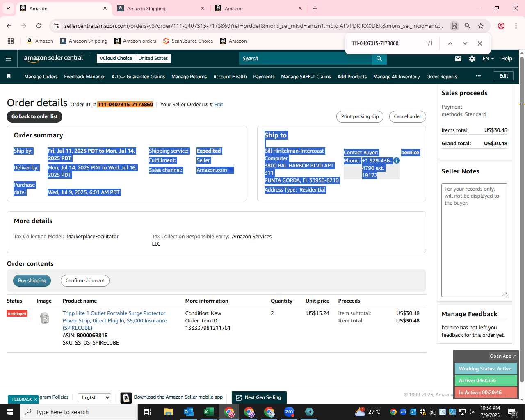Open Manage Returns
The image size is (525, 420).
point(189,77)
